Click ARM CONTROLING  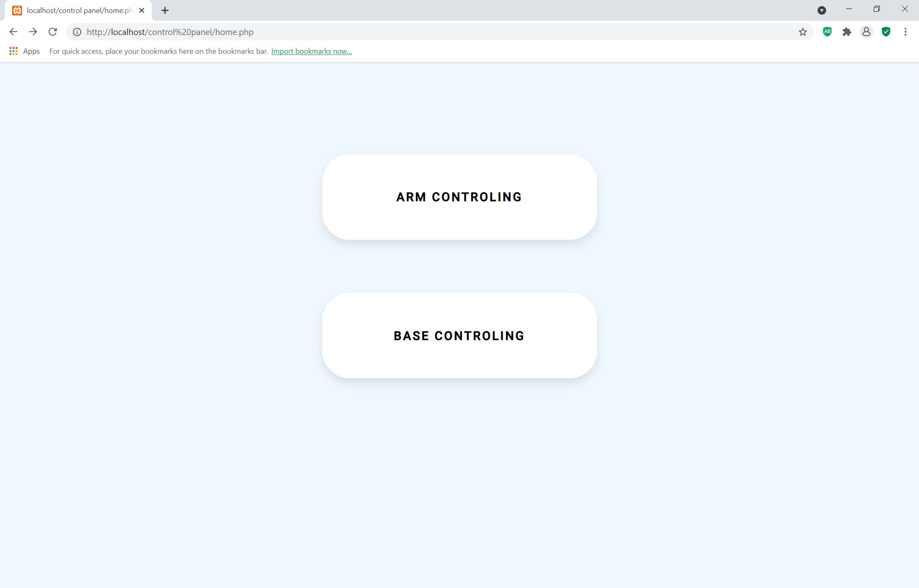tap(459, 197)
